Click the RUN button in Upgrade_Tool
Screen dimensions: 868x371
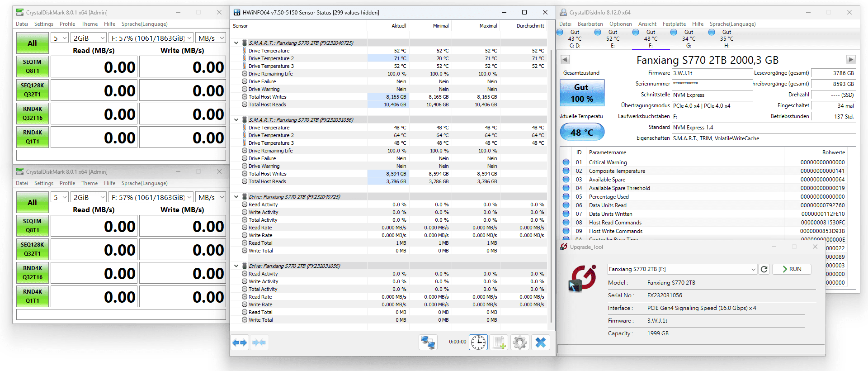pos(792,269)
